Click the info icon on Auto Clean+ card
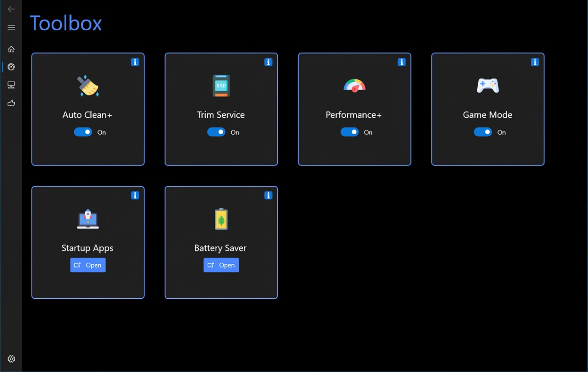 pyautogui.click(x=135, y=62)
